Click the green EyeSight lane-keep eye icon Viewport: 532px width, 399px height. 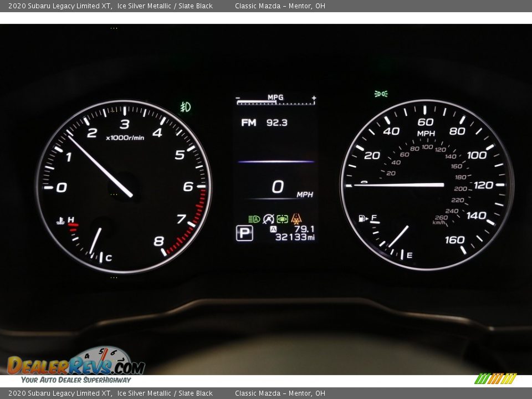[x=283, y=219]
